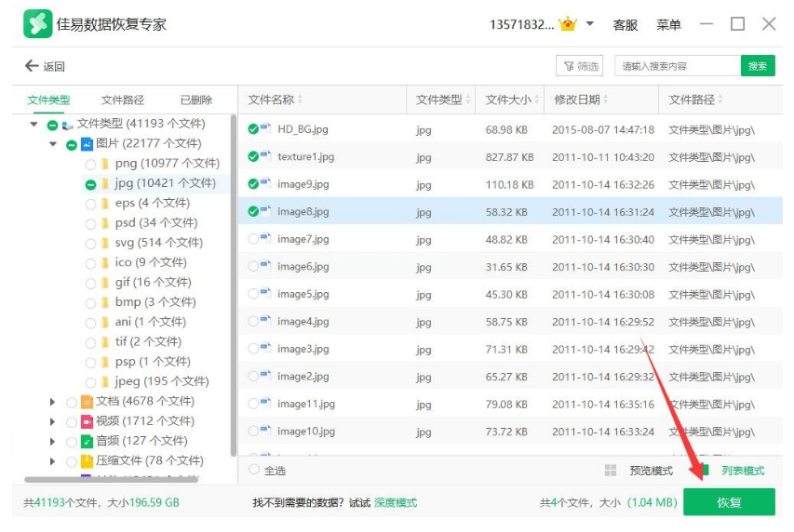Click the 视频 category icon

click(87, 421)
